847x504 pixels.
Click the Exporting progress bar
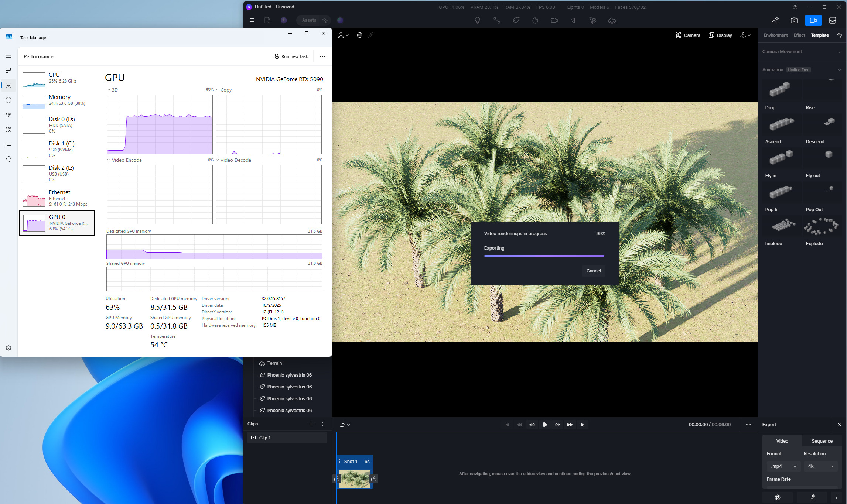pyautogui.click(x=544, y=256)
